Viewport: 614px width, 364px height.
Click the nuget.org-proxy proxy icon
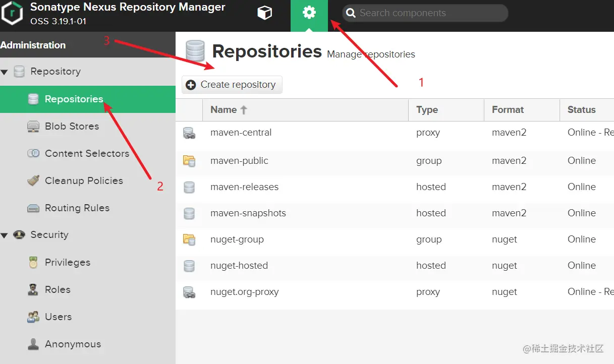pos(189,292)
